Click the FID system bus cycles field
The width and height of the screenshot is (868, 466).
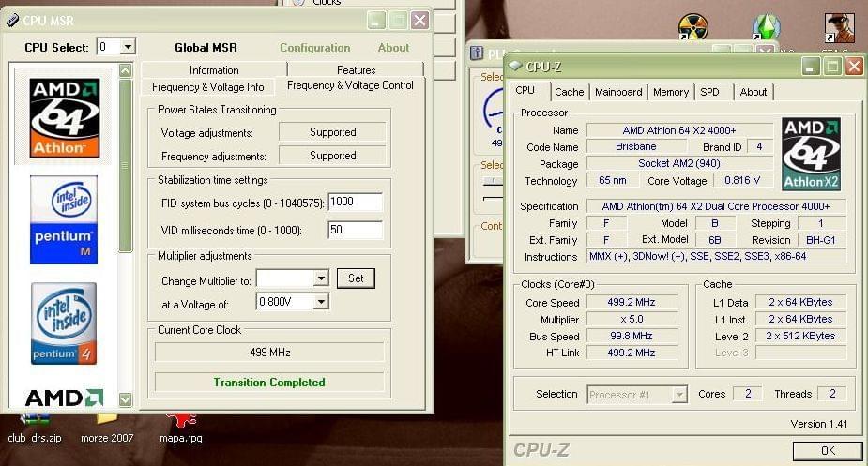pos(355,202)
